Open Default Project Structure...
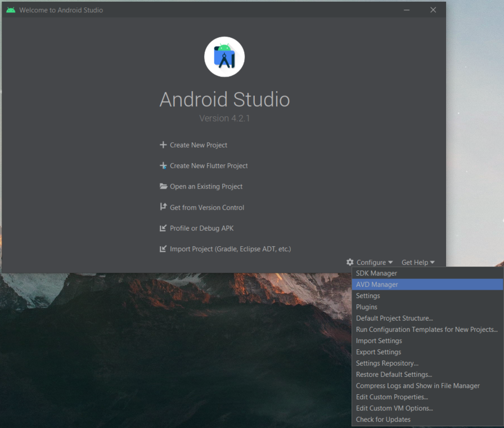 427,318
